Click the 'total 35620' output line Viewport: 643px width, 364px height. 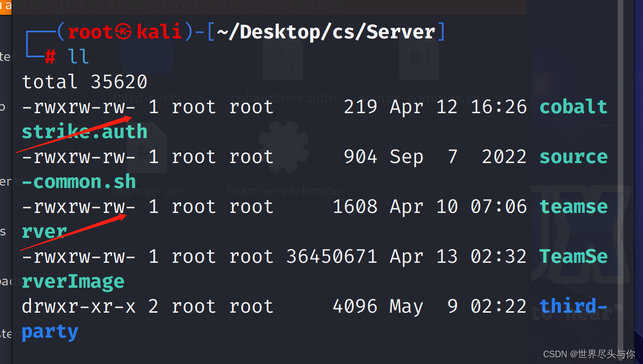point(85,82)
